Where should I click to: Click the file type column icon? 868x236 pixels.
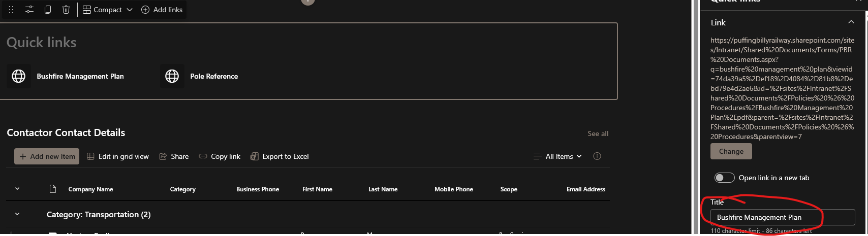coord(53,189)
